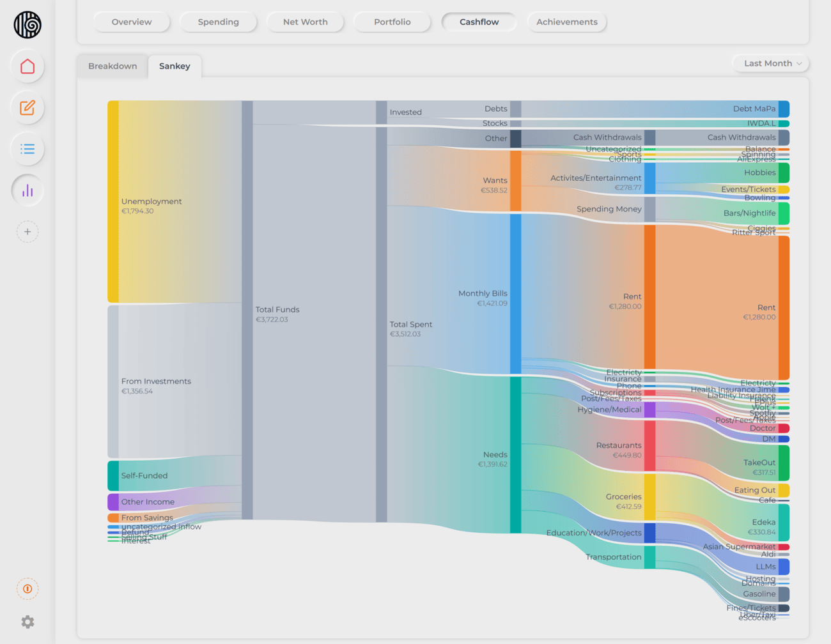Switch to the Breakdown tab

tap(112, 66)
